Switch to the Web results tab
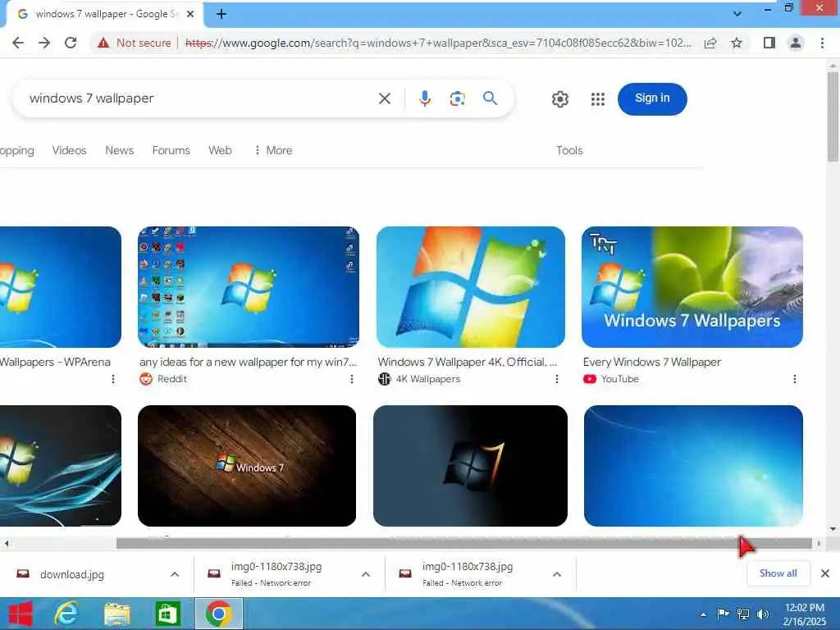Screen dimensions: 840x630 click(x=220, y=151)
